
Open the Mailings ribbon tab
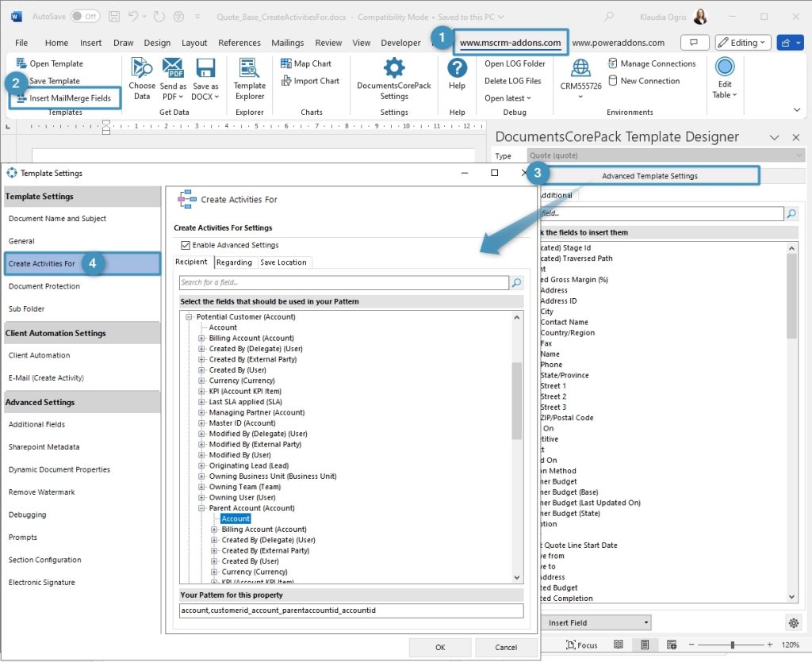[x=287, y=43]
